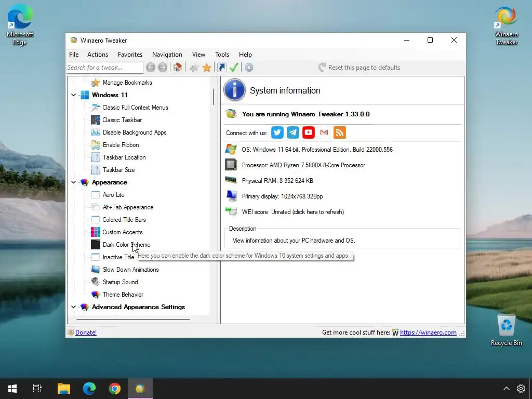Screen dimensions: 532x399
Task: Collapse the Appearance tree section
Action: pyautogui.click(x=73, y=182)
